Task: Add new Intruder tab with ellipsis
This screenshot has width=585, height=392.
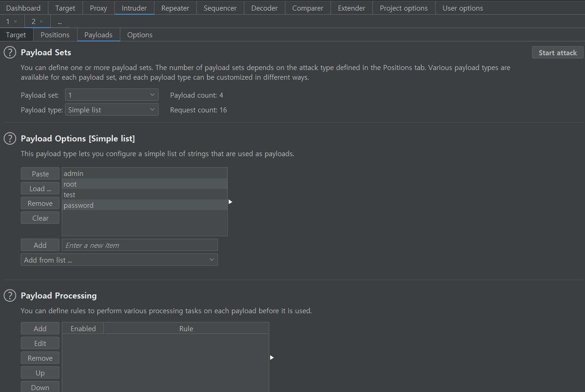Action: click(59, 22)
